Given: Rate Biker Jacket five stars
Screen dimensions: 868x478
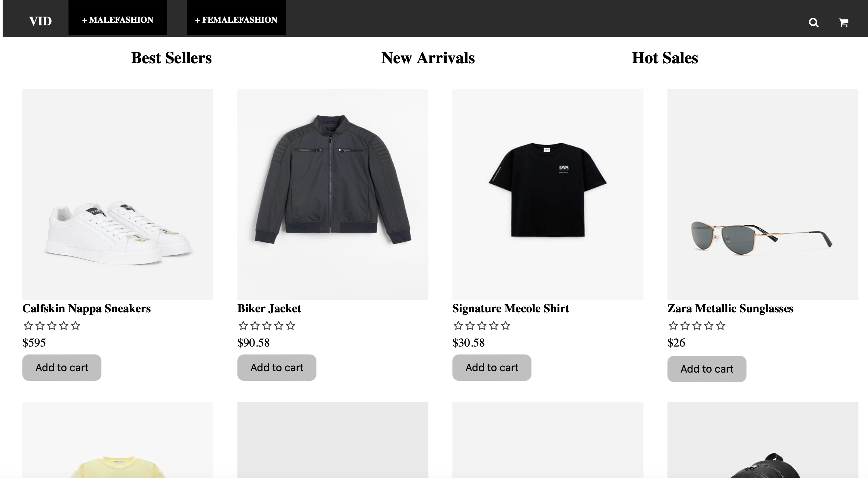Looking at the screenshot, I should 291,325.
